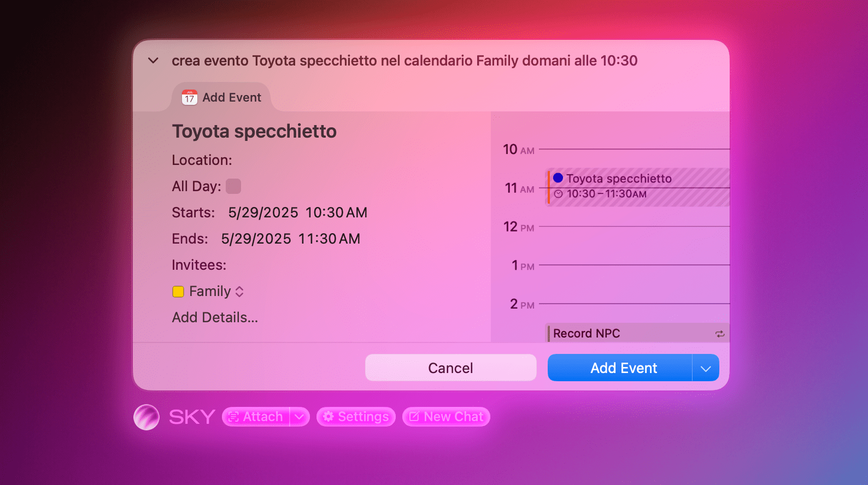The image size is (868, 485).
Task: Click the yellow Family calendar swatch
Action: coord(178,292)
